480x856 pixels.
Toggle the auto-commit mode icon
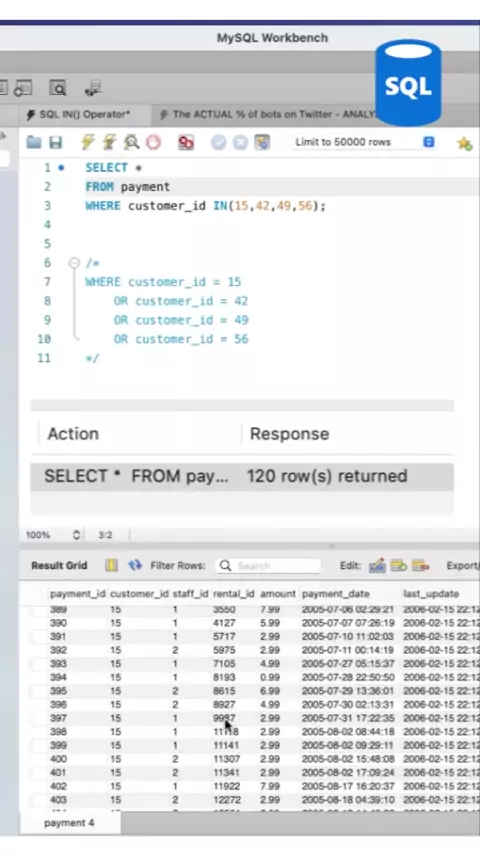click(x=262, y=142)
